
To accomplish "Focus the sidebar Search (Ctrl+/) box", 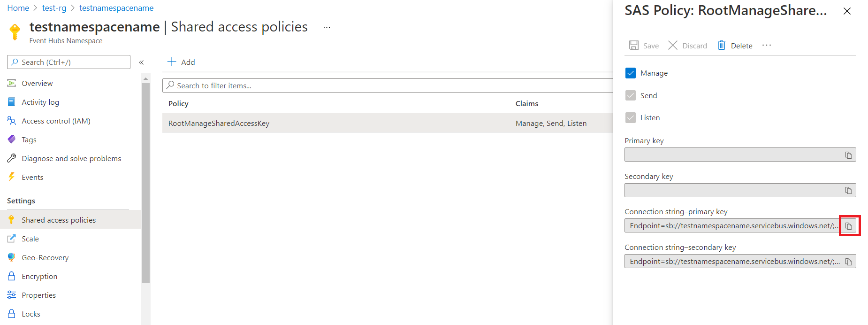I will 69,62.
